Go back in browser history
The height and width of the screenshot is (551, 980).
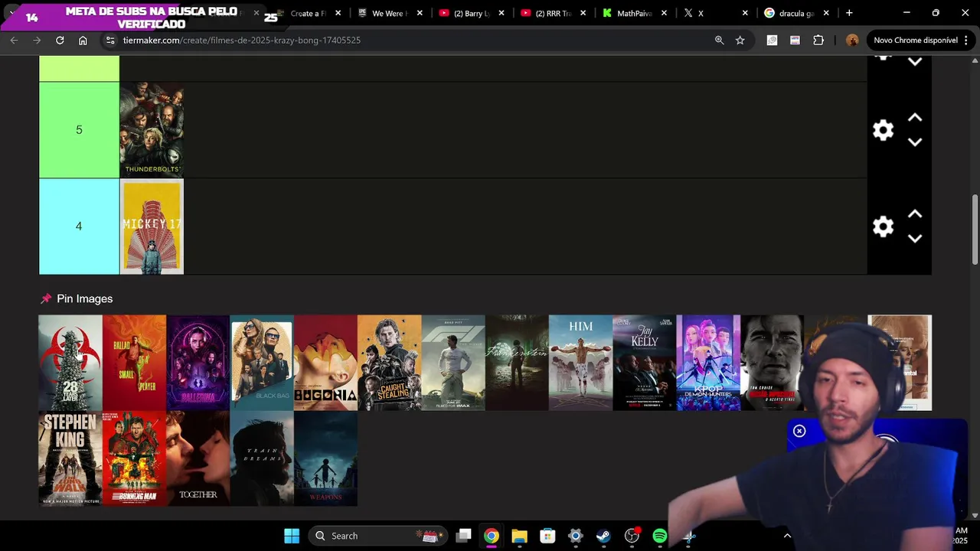(14, 40)
